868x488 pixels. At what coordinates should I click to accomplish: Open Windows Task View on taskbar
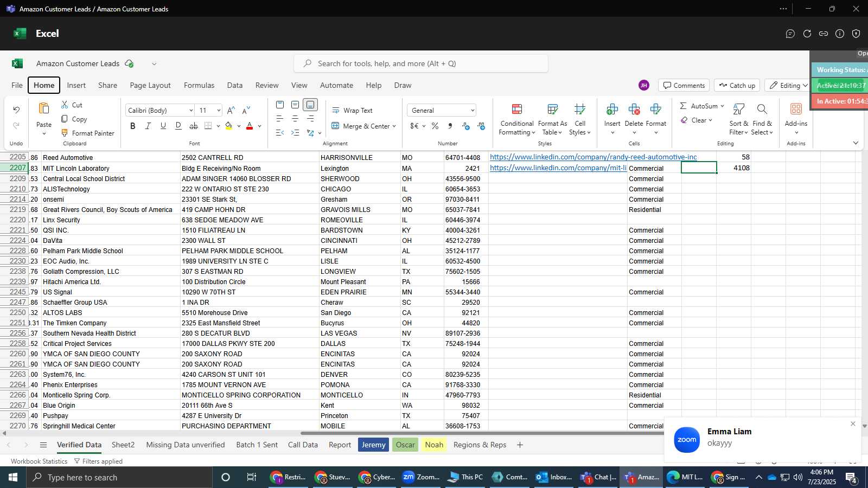[251, 477]
